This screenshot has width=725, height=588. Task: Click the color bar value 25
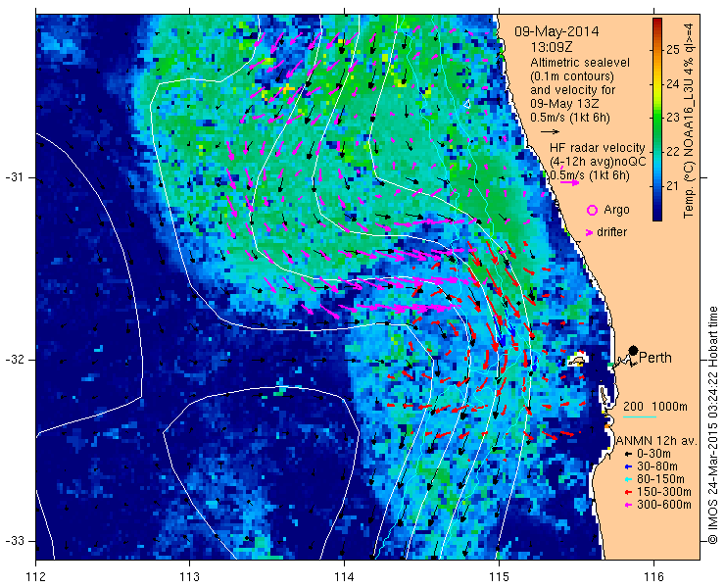(x=673, y=50)
